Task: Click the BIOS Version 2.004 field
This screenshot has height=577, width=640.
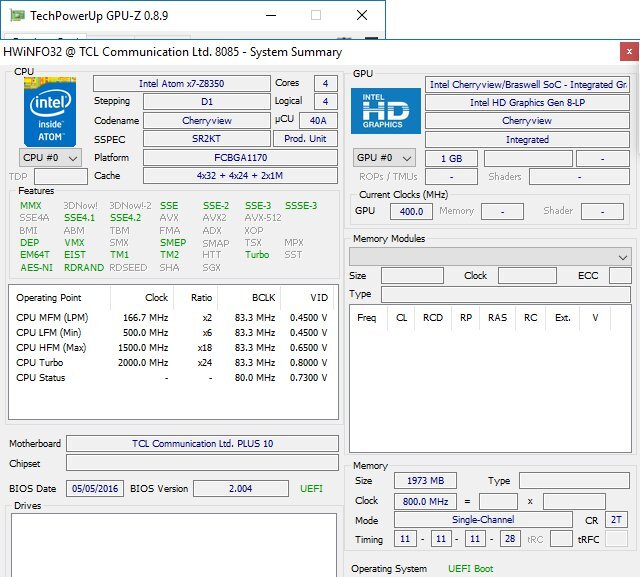Action: (x=233, y=488)
